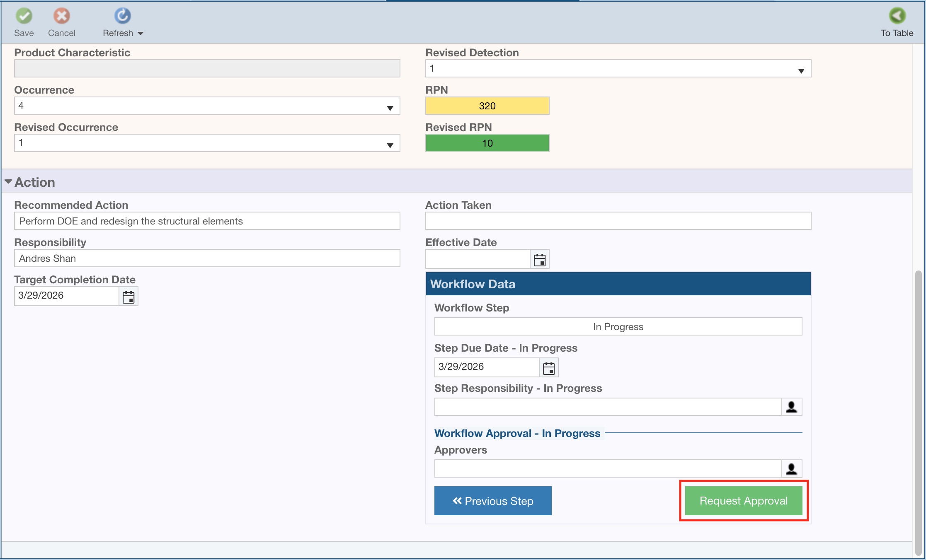This screenshot has width=926, height=560.
Task: Open the Effective Date calendar picker
Action: [x=539, y=260]
